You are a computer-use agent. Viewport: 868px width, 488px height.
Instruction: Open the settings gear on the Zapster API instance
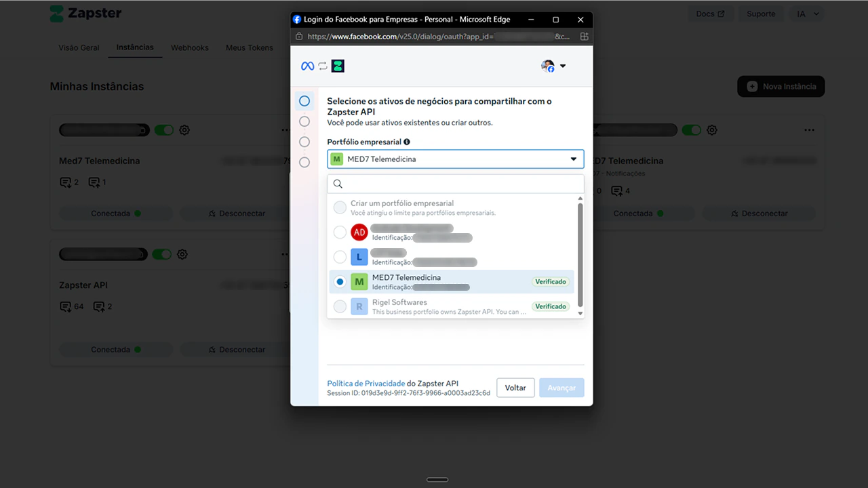tap(182, 254)
